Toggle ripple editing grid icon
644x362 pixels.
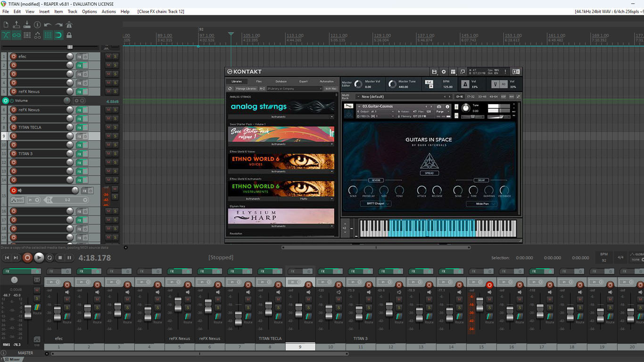click(27, 35)
